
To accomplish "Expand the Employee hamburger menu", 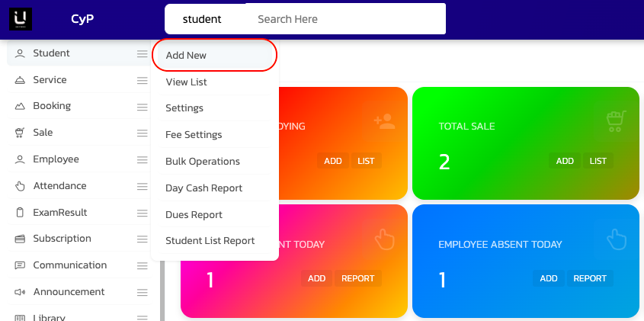I will [143, 159].
